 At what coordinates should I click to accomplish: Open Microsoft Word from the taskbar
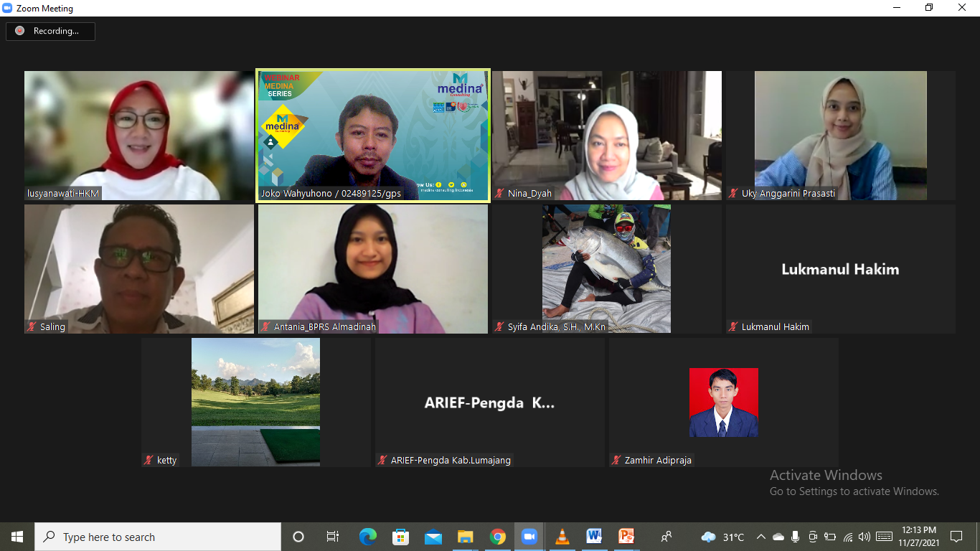coord(594,537)
